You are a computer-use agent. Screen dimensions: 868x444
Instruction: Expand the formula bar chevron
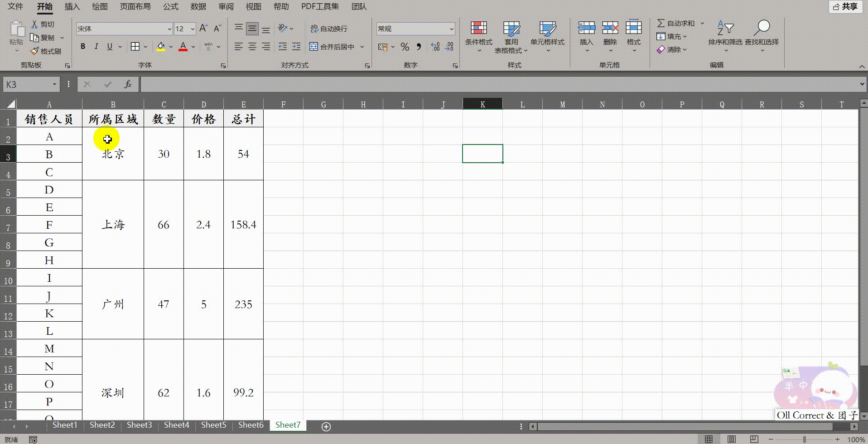862,84
